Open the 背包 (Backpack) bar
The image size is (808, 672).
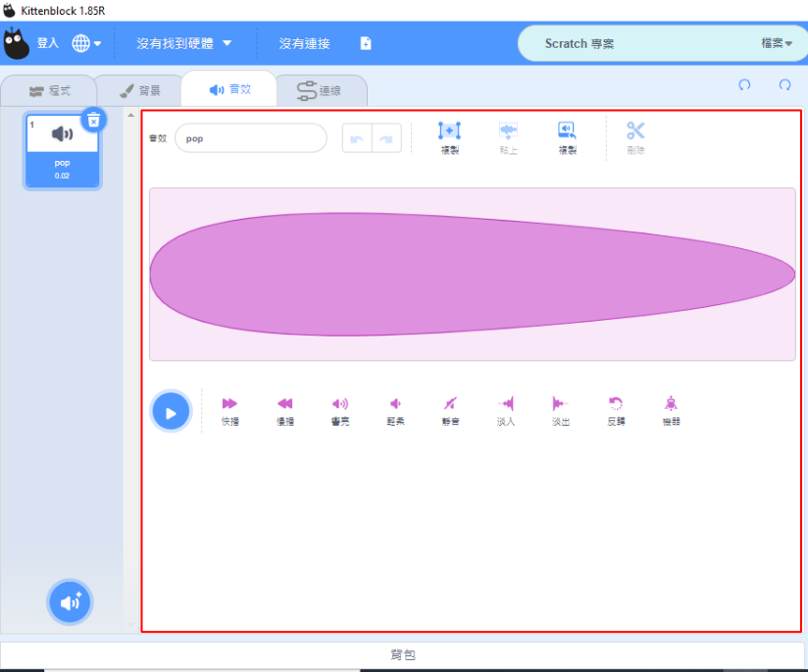(x=402, y=655)
